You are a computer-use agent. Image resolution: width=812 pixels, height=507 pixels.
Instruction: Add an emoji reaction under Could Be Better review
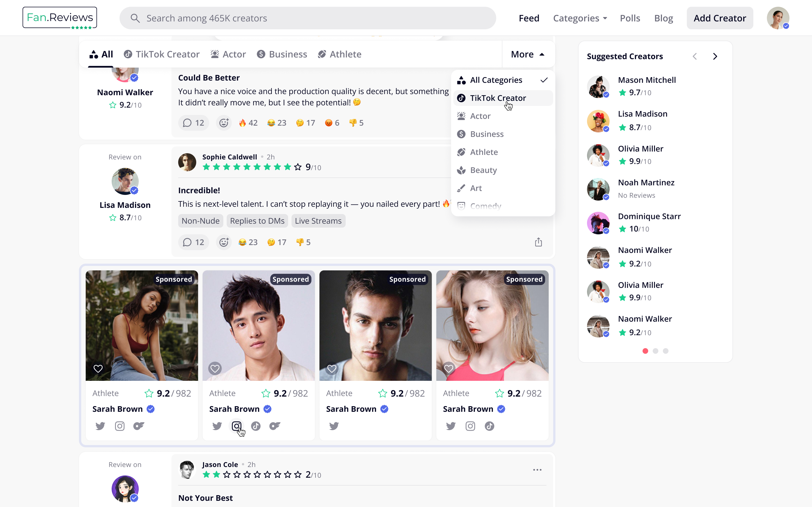[x=224, y=123]
